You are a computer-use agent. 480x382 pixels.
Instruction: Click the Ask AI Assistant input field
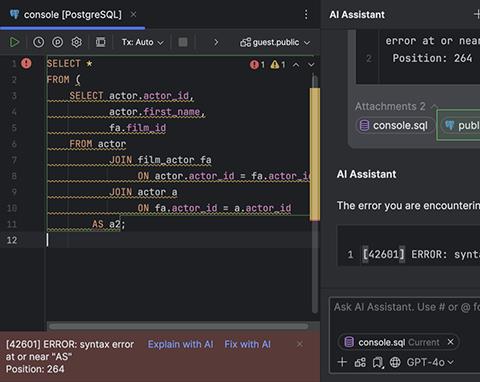(x=406, y=307)
